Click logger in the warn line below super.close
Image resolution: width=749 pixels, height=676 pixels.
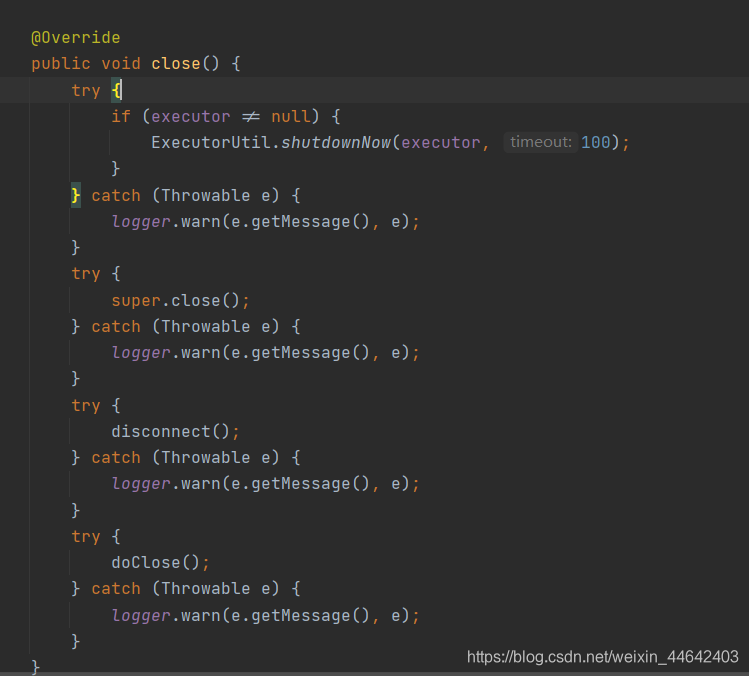[x=140, y=353]
